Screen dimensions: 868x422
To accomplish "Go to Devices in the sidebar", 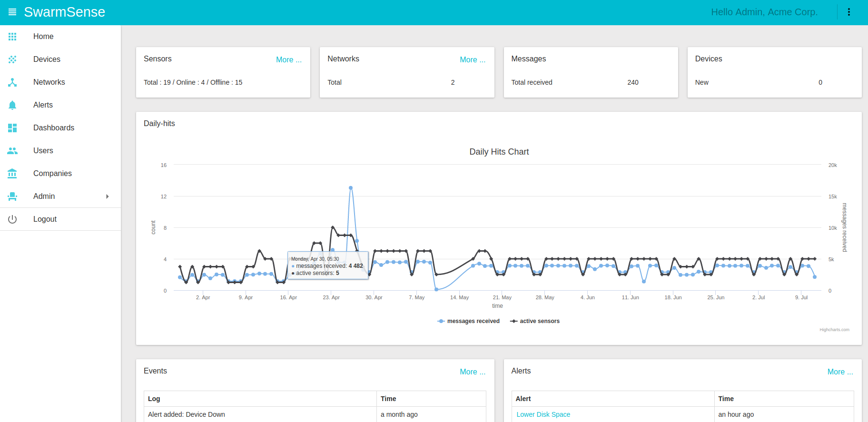I will pos(60,59).
